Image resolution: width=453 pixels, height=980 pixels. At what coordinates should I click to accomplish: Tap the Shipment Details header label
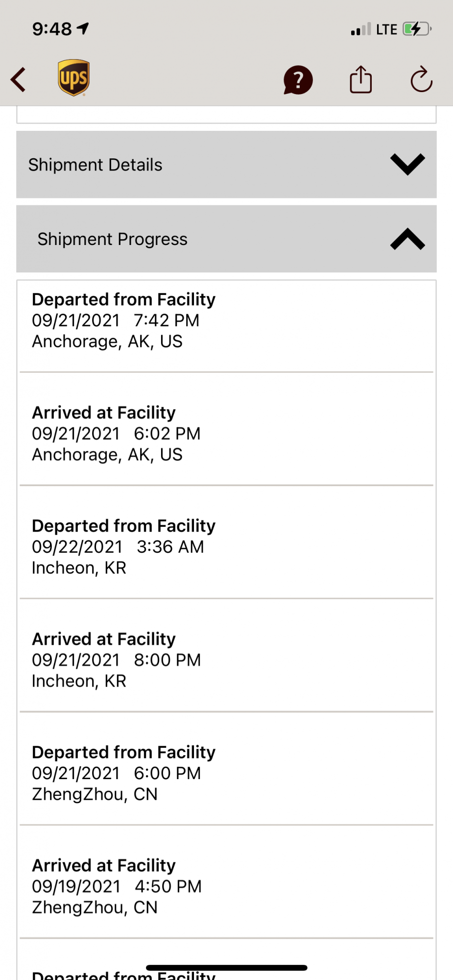95,165
